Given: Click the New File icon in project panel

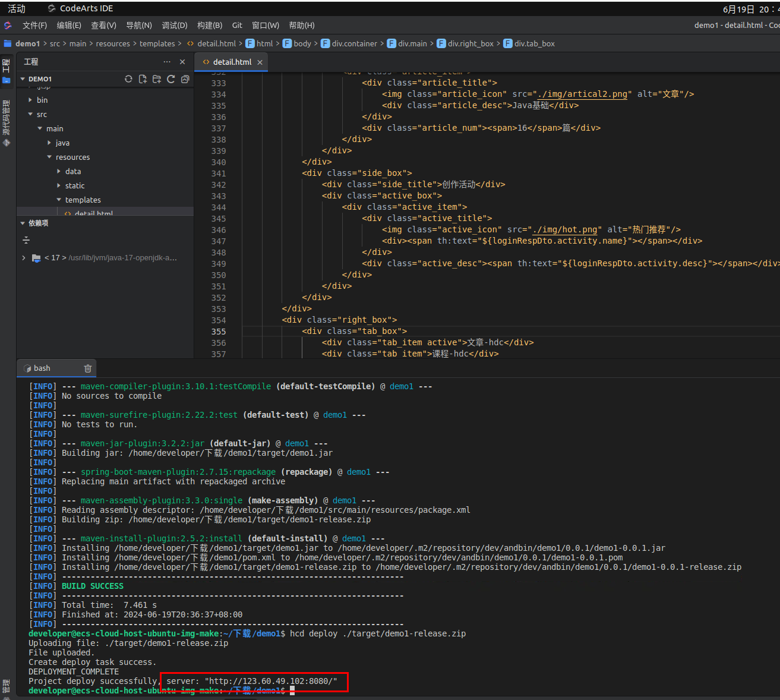Looking at the screenshot, I should pos(143,79).
